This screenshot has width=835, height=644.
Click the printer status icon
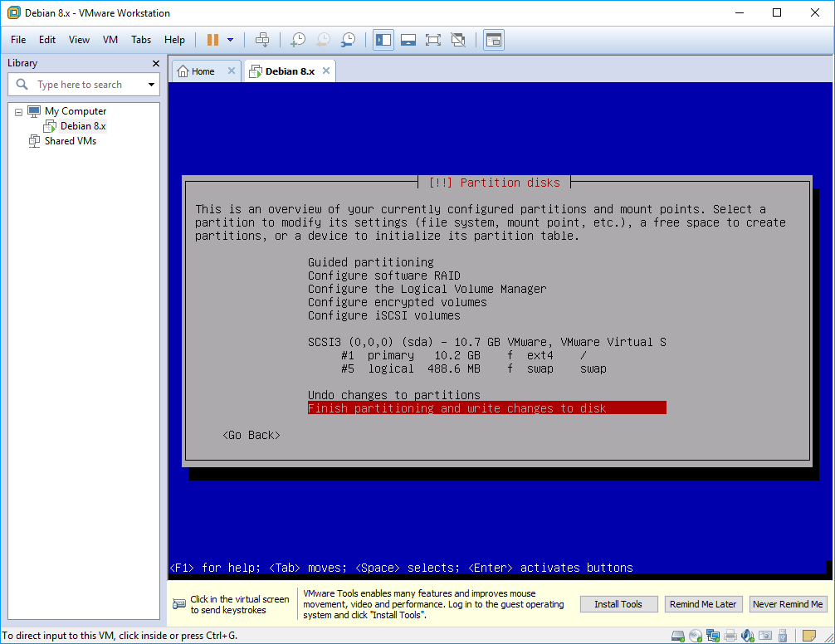click(730, 636)
